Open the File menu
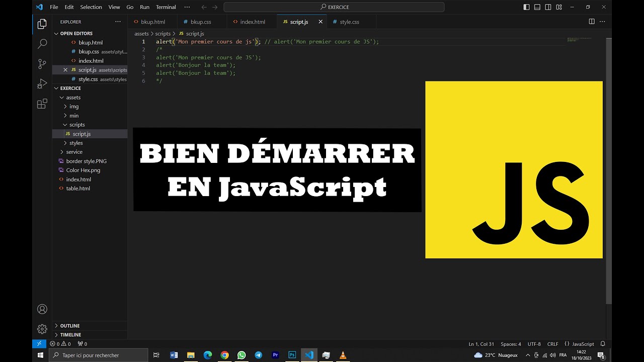The image size is (644, 362). click(54, 7)
